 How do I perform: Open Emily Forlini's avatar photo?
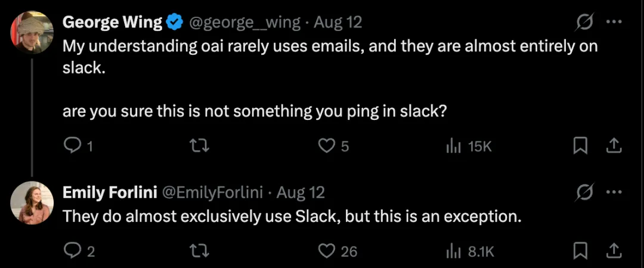(32, 203)
